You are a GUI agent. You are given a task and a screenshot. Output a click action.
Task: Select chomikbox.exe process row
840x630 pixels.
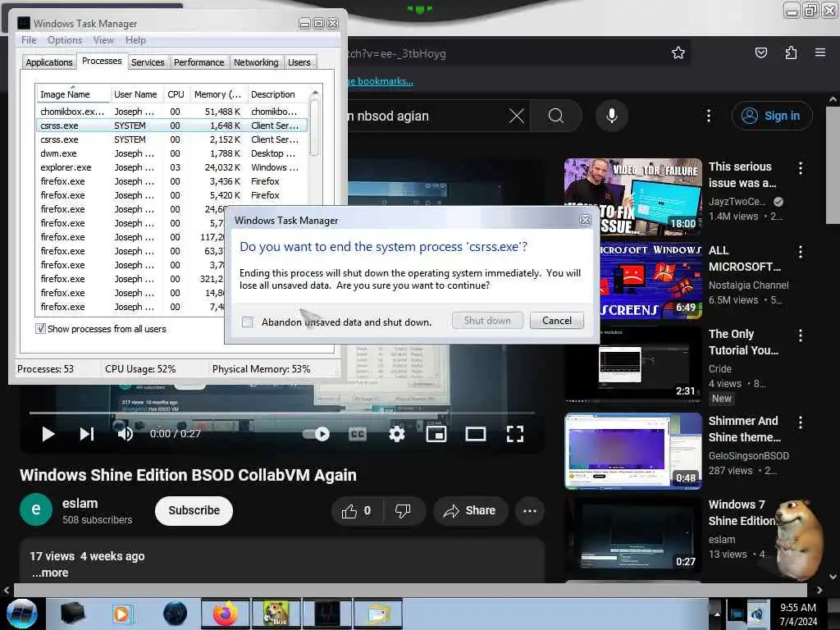(x=171, y=112)
